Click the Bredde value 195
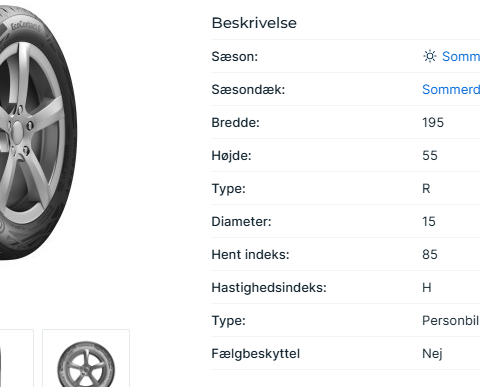 coord(433,122)
